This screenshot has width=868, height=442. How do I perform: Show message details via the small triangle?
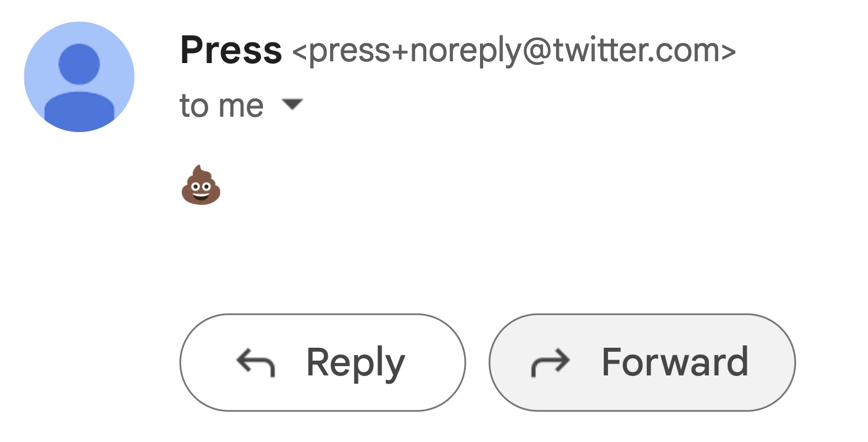click(x=292, y=105)
